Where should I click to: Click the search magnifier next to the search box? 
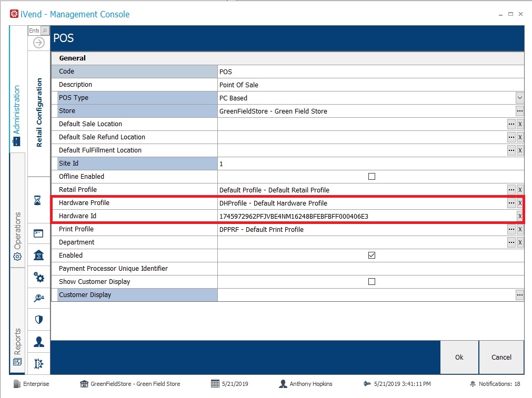point(45,30)
